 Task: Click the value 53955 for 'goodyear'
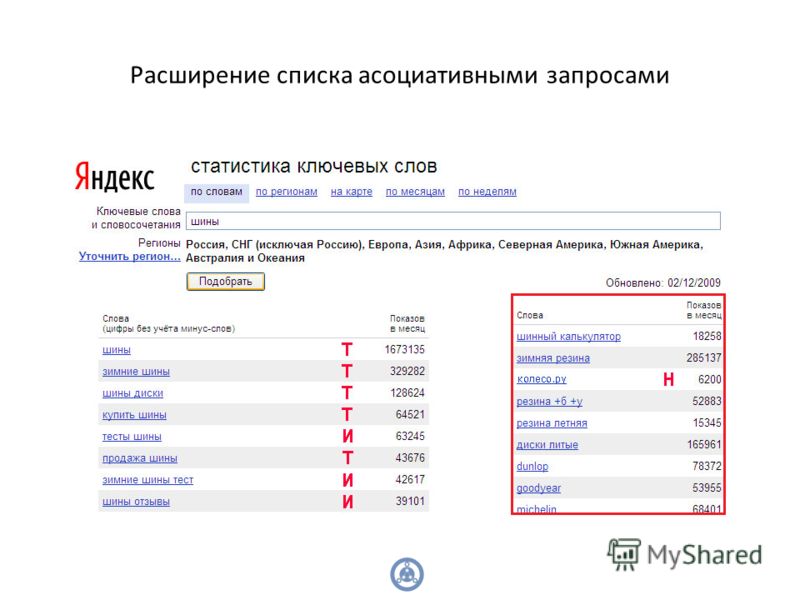tap(707, 488)
